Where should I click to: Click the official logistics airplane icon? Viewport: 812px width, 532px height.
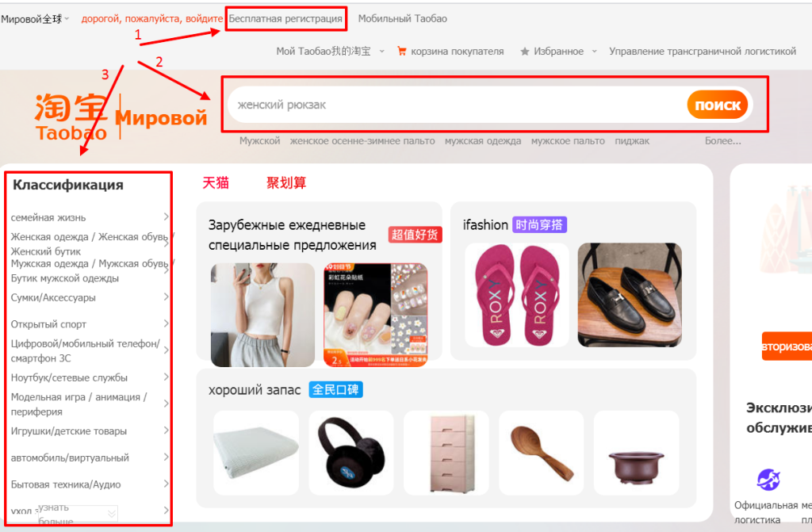(768, 480)
